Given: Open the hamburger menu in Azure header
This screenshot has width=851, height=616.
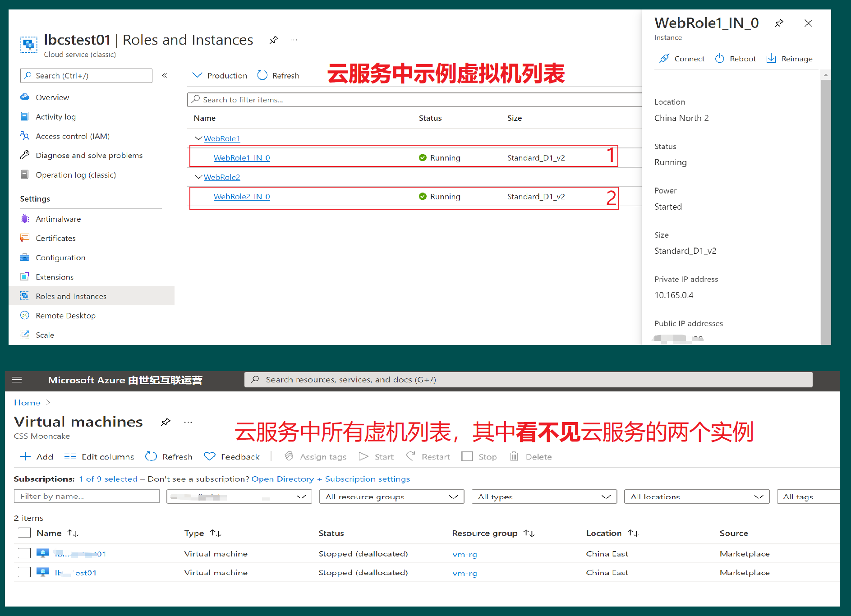Looking at the screenshot, I should (x=17, y=380).
